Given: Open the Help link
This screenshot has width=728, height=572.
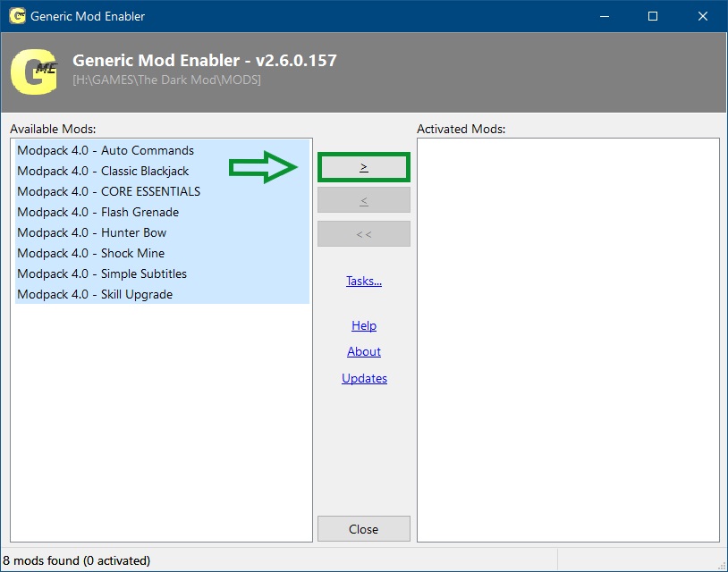Looking at the screenshot, I should pyautogui.click(x=363, y=325).
